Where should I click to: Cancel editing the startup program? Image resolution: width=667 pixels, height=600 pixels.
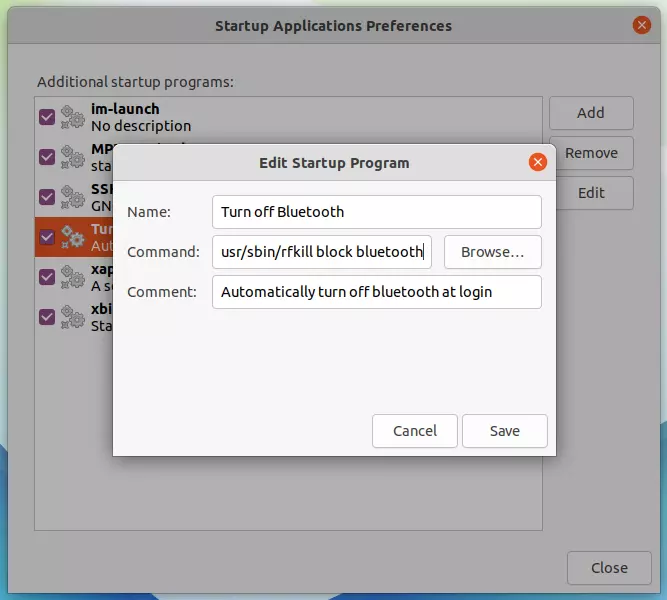(x=415, y=431)
